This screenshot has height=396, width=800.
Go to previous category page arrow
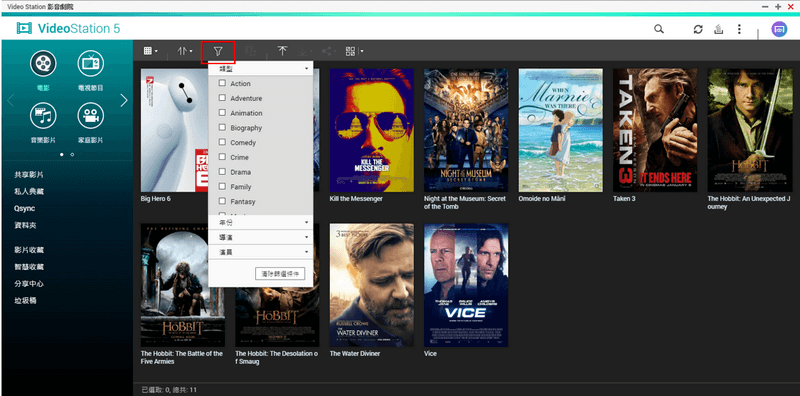pyautogui.click(x=10, y=100)
